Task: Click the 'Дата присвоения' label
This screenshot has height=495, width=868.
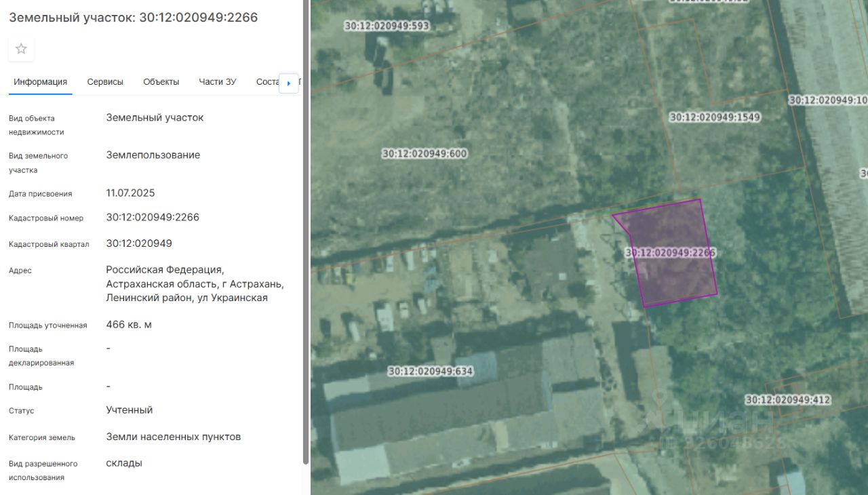Action: [x=41, y=194]
